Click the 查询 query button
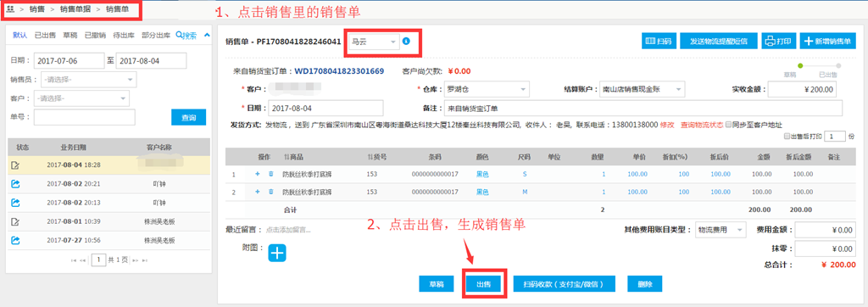Screen dimensions: 868x307 (188, 118)
